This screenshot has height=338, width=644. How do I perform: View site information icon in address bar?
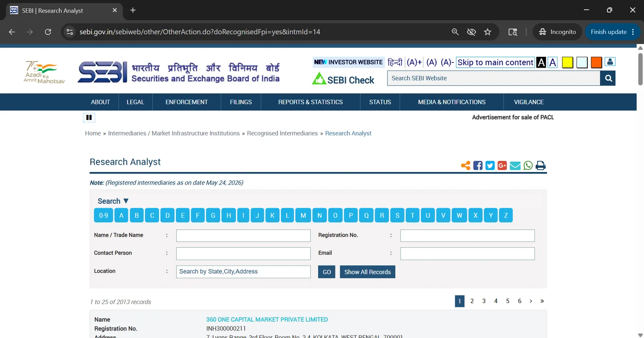pyautogui.click(x=70, y=32)
